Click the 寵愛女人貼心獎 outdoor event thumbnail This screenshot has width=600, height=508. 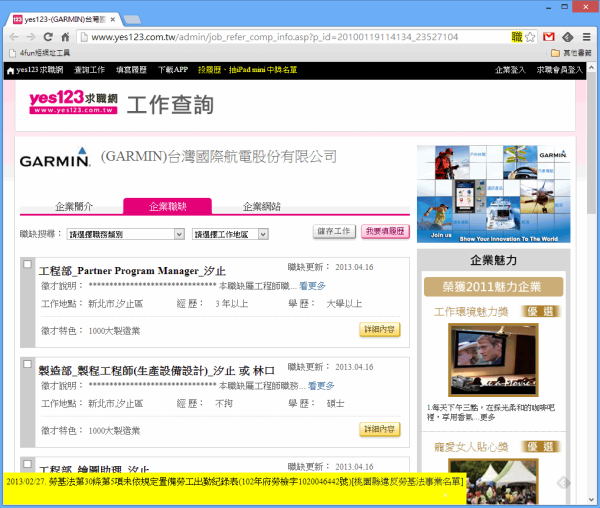tap(493, 482)
